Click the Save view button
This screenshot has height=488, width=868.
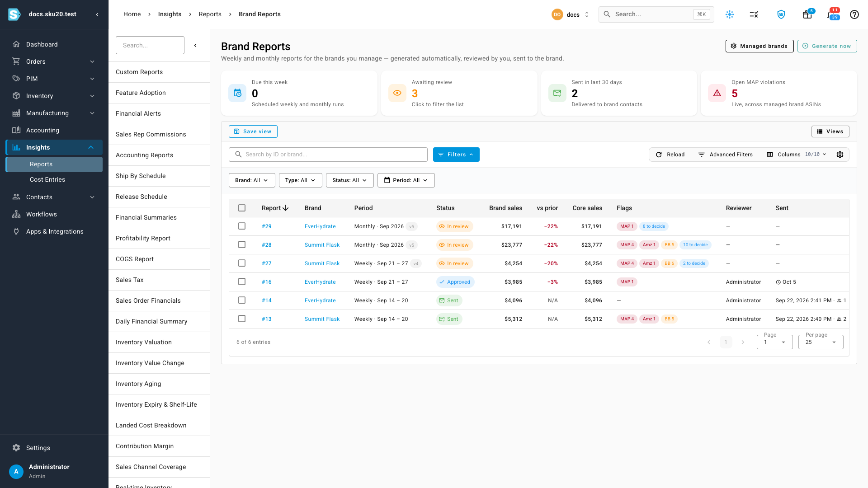coord(253,131)
